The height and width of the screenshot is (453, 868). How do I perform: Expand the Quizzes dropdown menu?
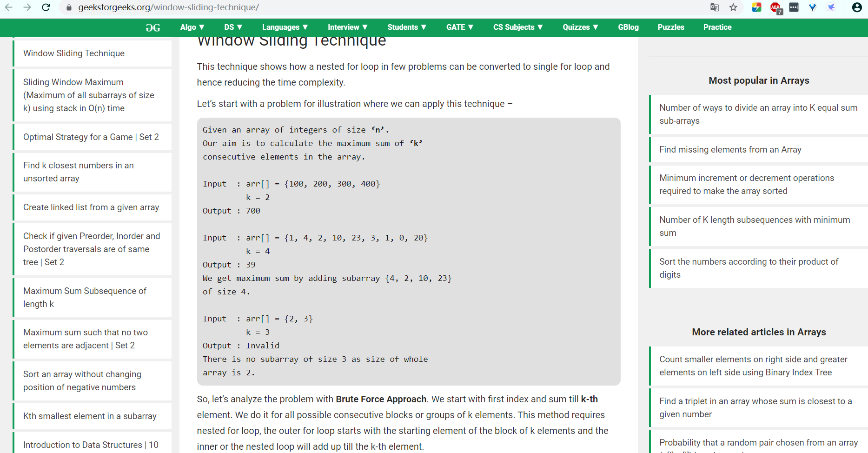pos(580,27)
